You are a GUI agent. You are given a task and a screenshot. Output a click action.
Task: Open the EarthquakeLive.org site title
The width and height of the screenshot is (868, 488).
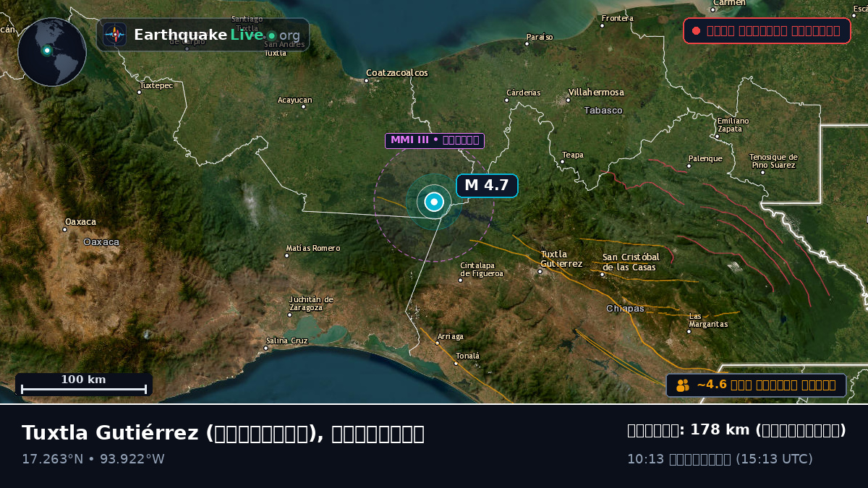(217, 35)
